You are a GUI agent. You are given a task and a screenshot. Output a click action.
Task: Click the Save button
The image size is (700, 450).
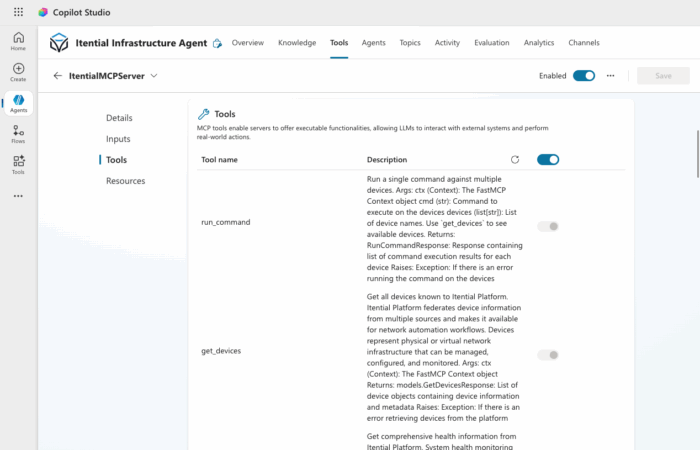coord(663,76)
